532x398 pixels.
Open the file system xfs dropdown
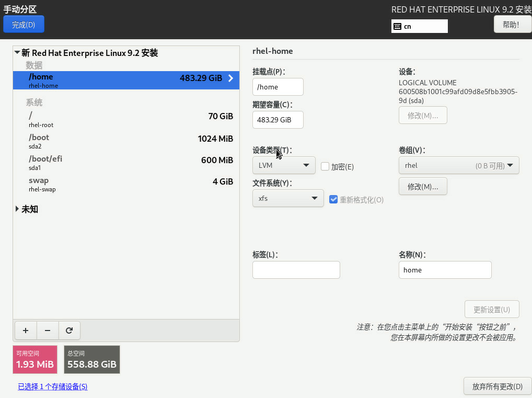287,199
